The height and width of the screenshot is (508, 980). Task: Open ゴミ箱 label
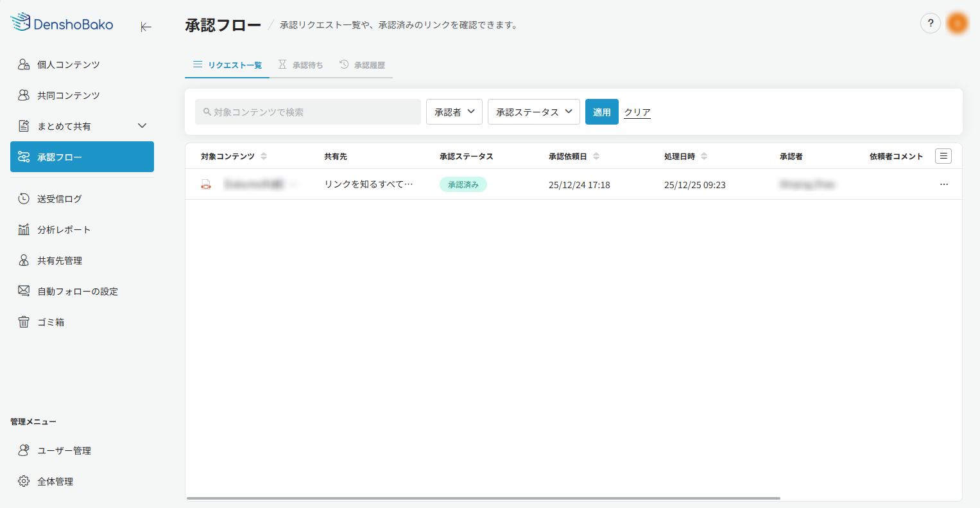(51, 322)
